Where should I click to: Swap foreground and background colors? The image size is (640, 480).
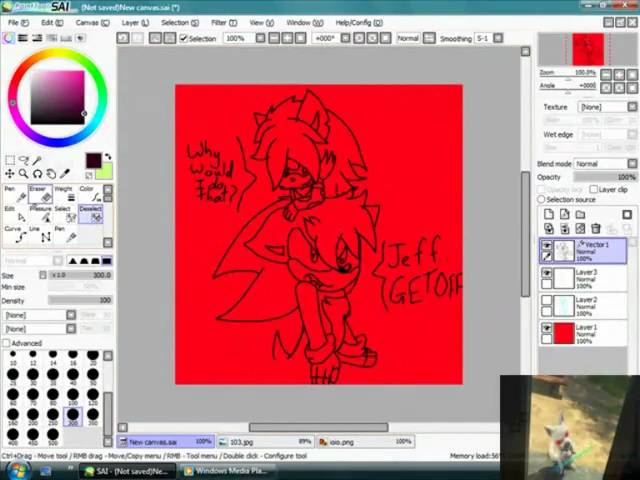[108, 156]
